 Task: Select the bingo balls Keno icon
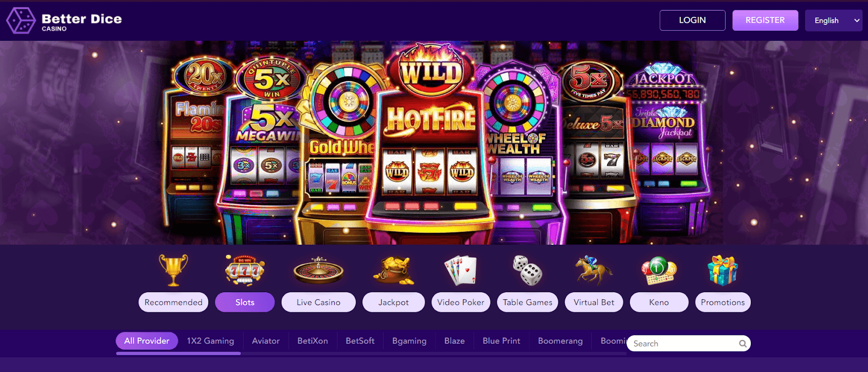[659, 270]
